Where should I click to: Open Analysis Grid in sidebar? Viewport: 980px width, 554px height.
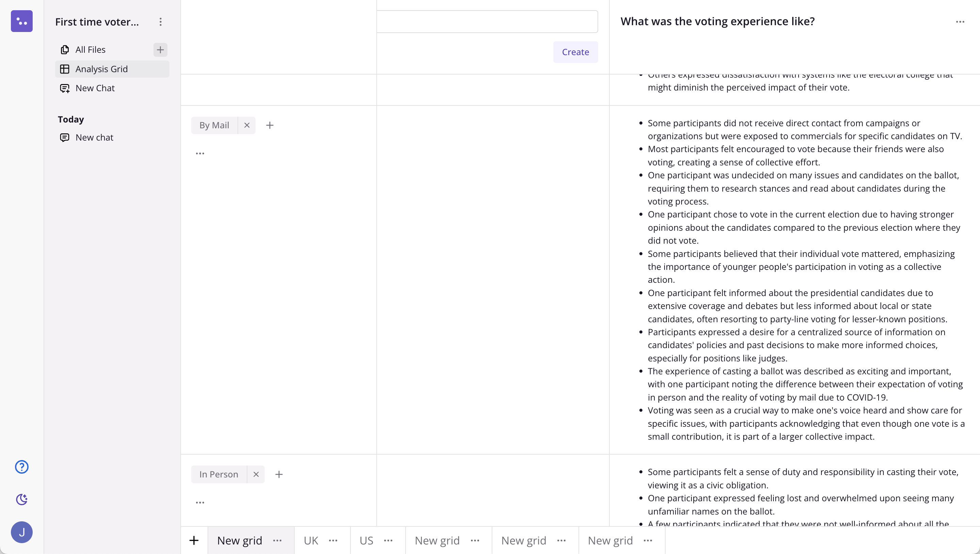pyautogui.click(x=112, y=69)
